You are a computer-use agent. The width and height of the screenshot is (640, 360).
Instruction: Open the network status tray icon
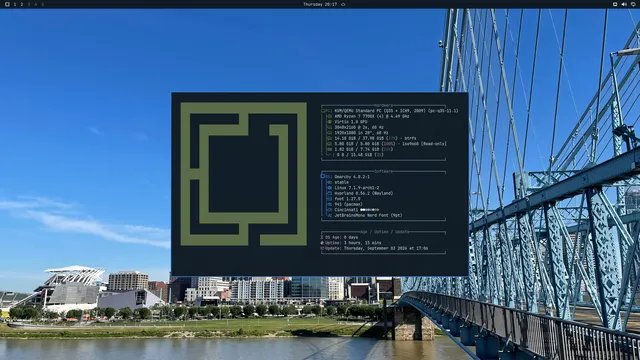coord(615,4)
